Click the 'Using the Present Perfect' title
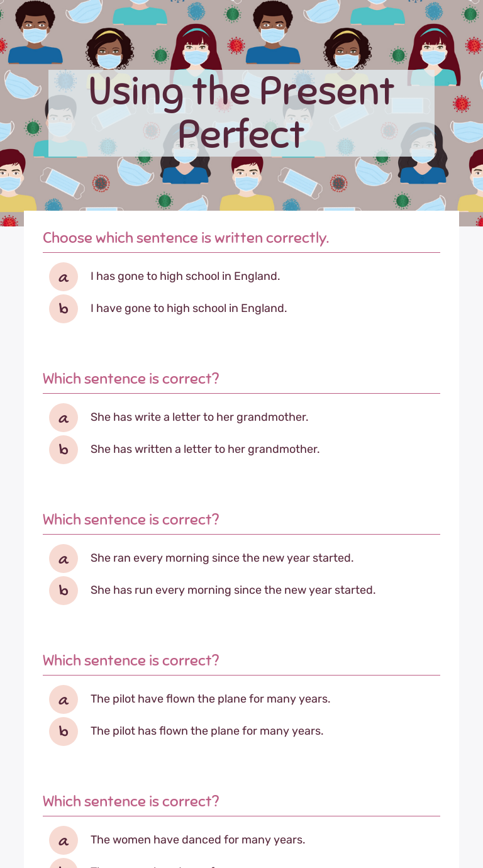Screen dimensions: 483x868 point(241,113)
